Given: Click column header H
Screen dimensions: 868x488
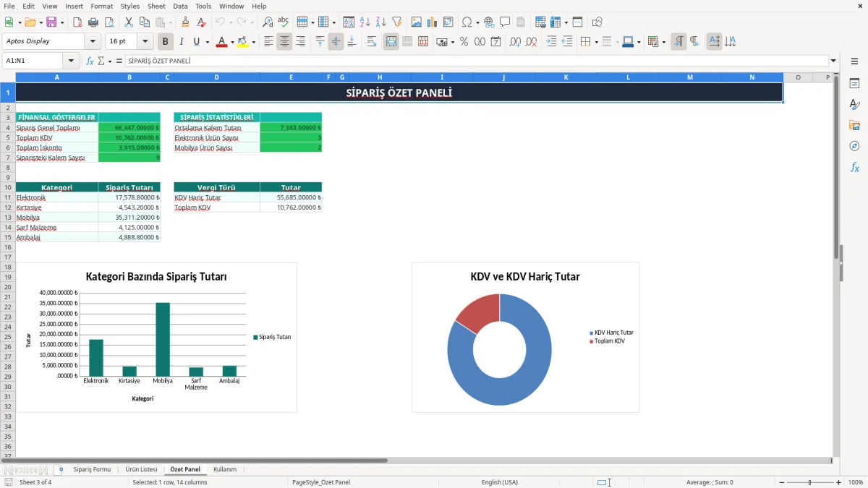Looking at the screenshot, I should coord(379,77).
